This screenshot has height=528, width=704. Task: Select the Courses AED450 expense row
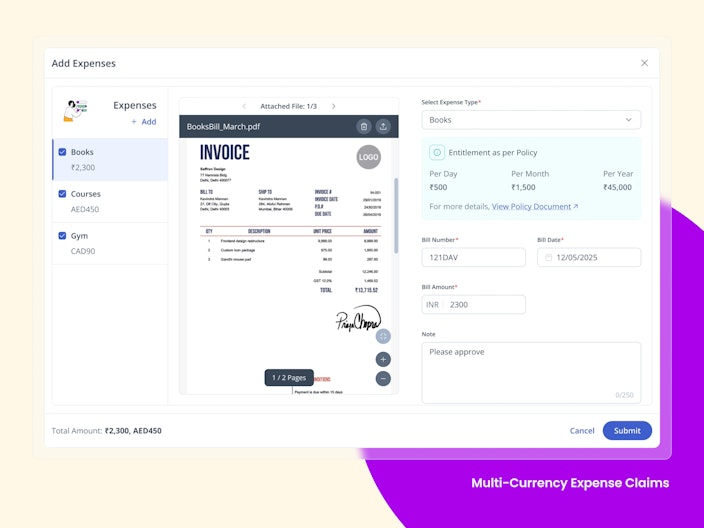point(110,202)
